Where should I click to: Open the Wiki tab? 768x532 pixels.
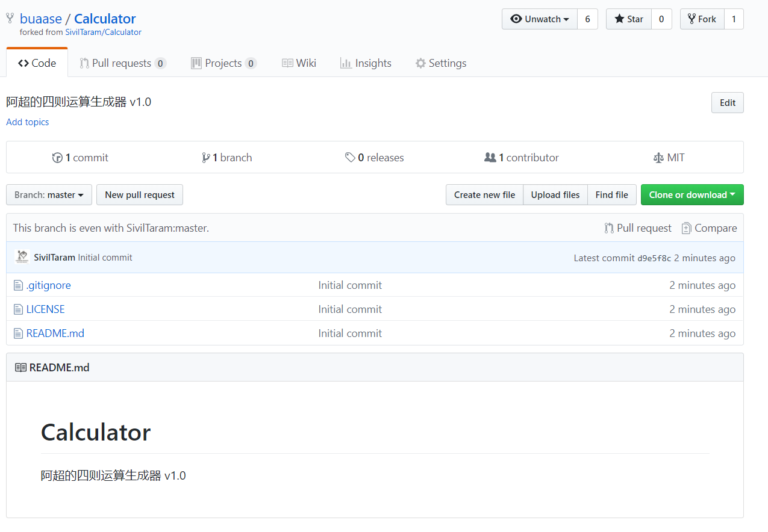pyautogui.click(x=299, y=63)
